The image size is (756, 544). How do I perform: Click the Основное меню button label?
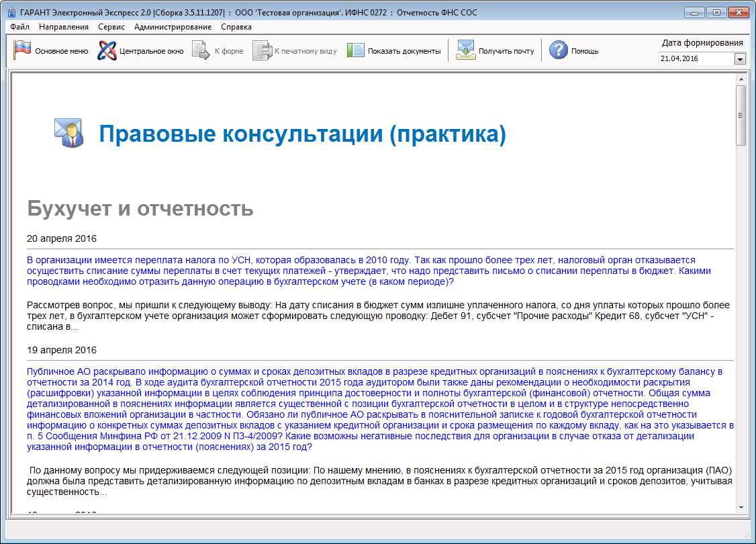pyautogui.click(x=61, y=51)
